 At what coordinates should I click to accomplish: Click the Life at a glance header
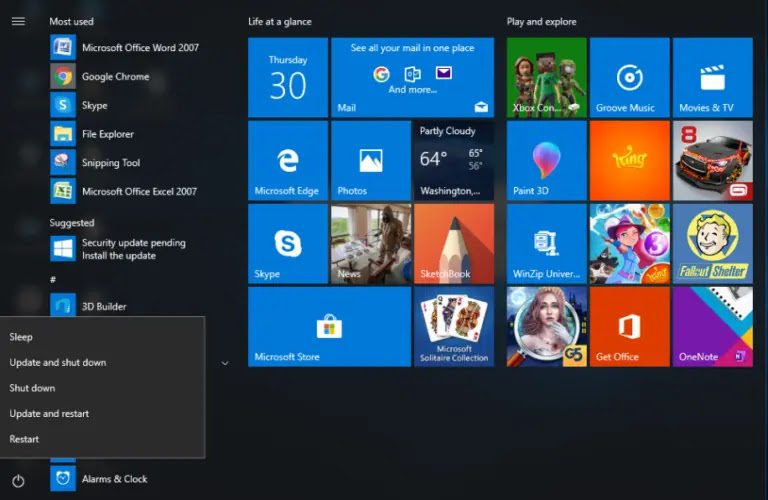coord(280,22)
